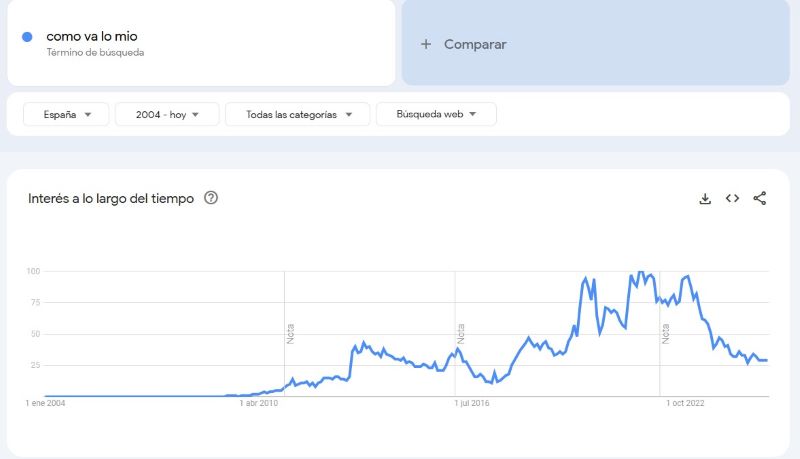Share the interest over time chart
Viewport: 800px width, 459px height.
759,198
